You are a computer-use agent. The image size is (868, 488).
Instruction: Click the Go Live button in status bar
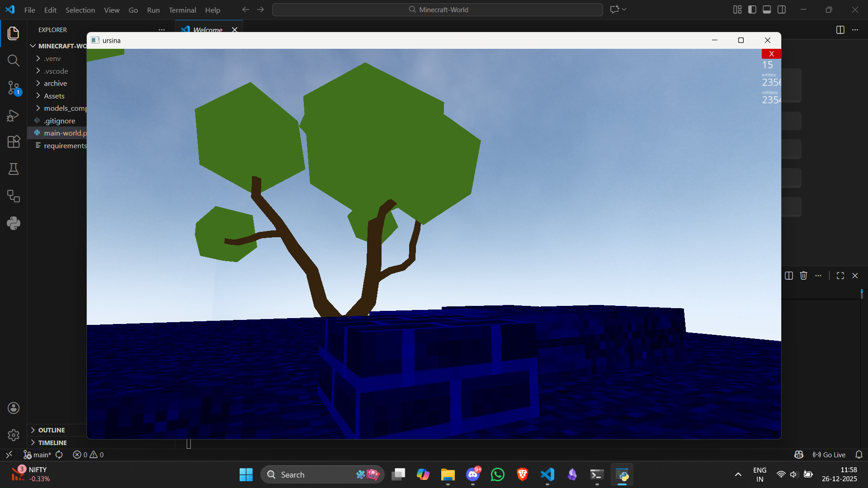pyautogui.click(x=829, y=455)
